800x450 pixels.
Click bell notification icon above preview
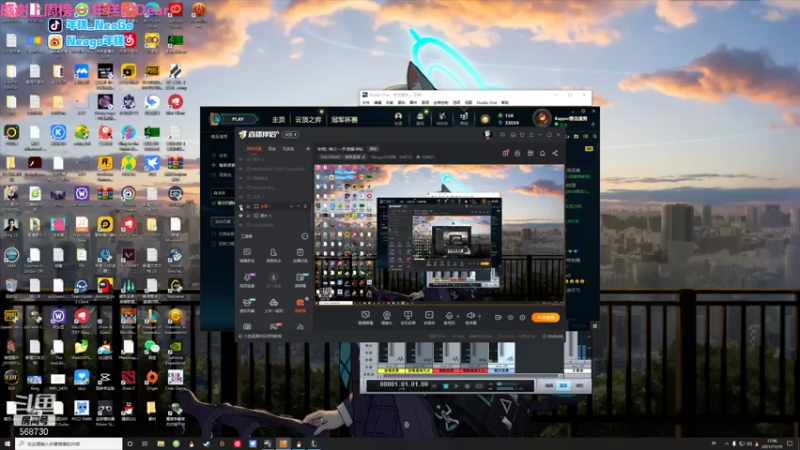coord(542,153)
